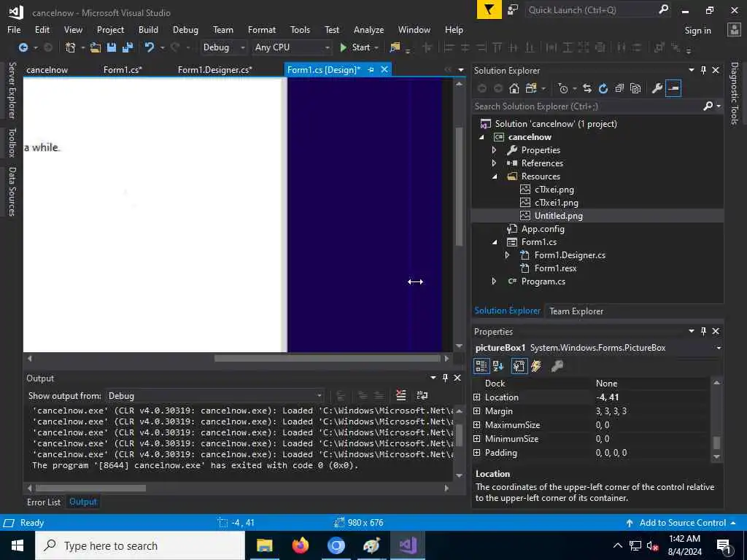Open Firefox from the Windows taskbar

(300, 545)
